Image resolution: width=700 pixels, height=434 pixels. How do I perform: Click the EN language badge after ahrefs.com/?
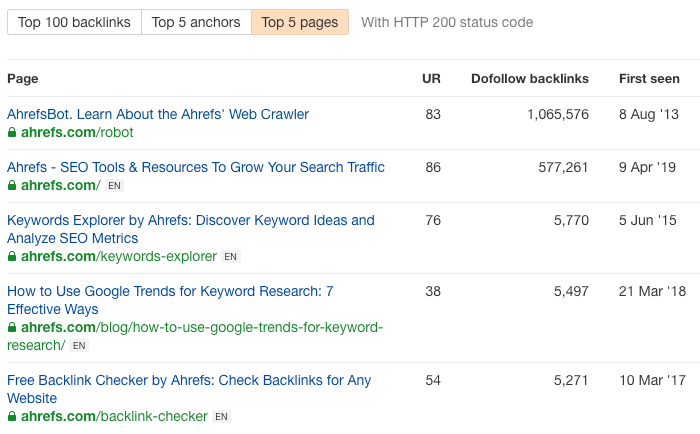coord(114,185)
